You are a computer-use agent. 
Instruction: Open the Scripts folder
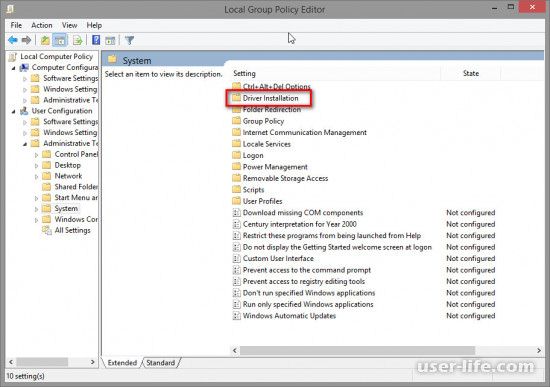(x=253, y=190)
